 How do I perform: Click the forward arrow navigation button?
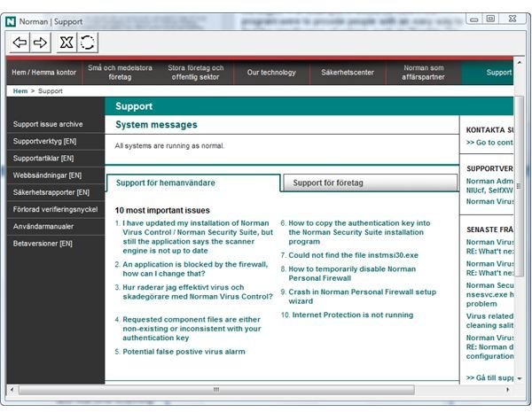point(41,43)
